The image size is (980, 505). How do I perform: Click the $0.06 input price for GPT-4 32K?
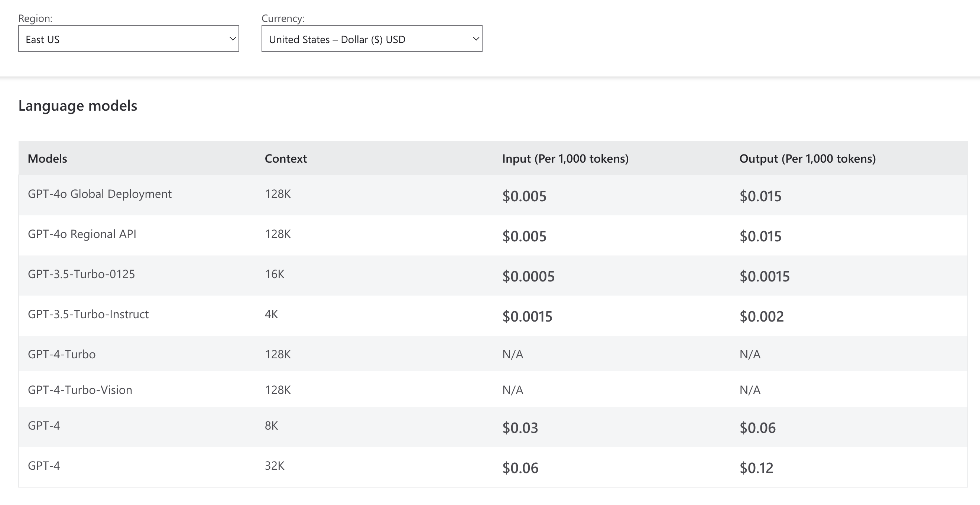point(520,468)
